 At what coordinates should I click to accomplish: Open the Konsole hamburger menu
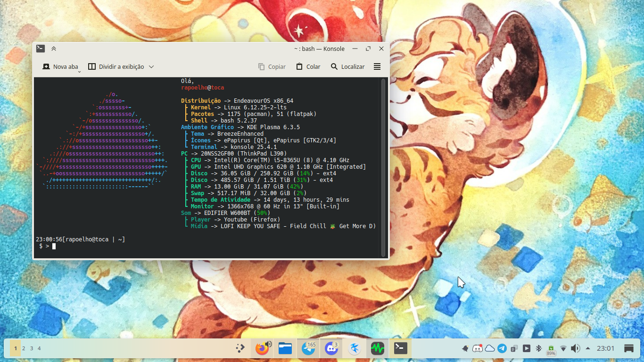pos(377,66)
